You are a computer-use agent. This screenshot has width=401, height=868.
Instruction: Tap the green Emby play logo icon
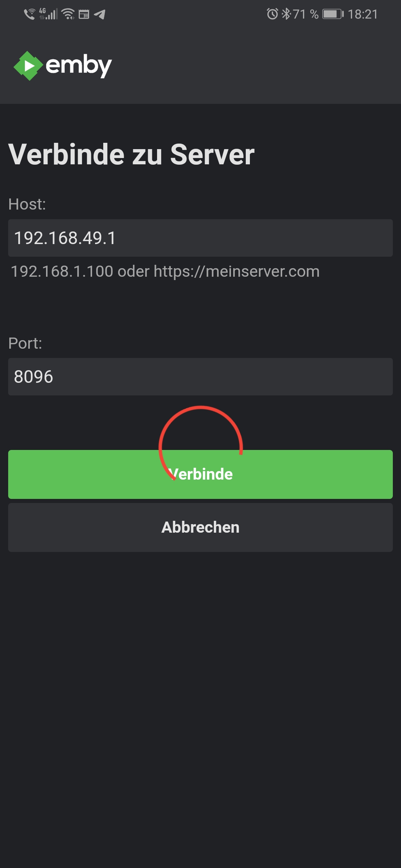[29, 66]
